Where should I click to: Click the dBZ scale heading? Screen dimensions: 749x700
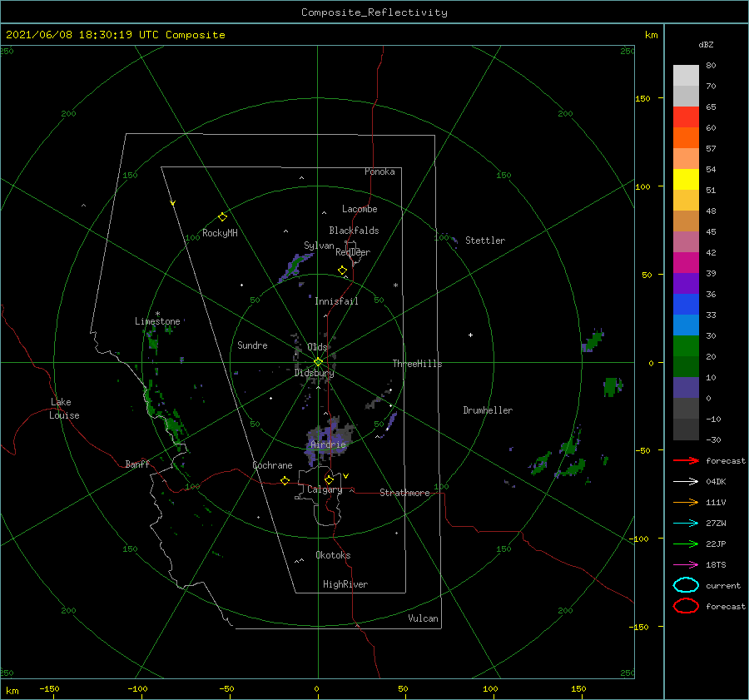coord(706,44)
